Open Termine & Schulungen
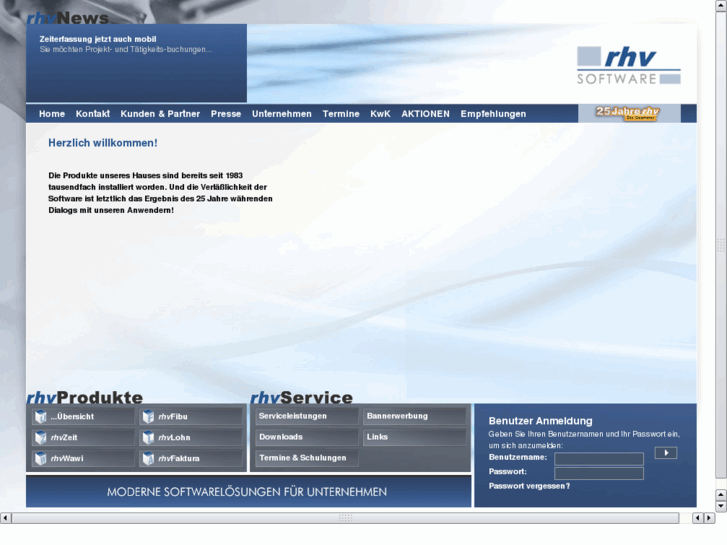Screen dimensions: 727x545 (x=307, y=458)
